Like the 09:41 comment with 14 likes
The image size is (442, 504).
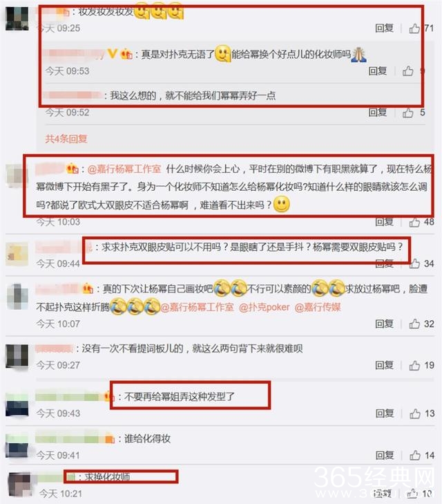[x=414, y=455]
